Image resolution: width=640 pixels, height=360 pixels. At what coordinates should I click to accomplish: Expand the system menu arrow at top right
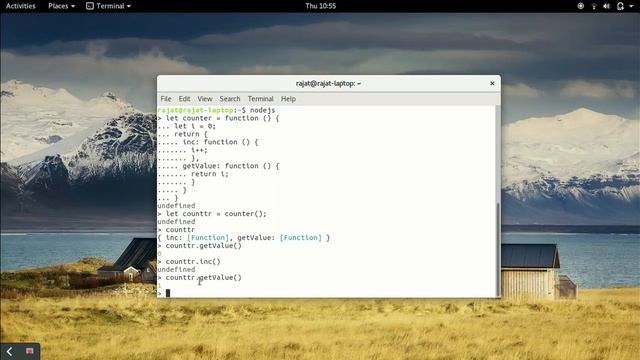click(x=631, y=7)
